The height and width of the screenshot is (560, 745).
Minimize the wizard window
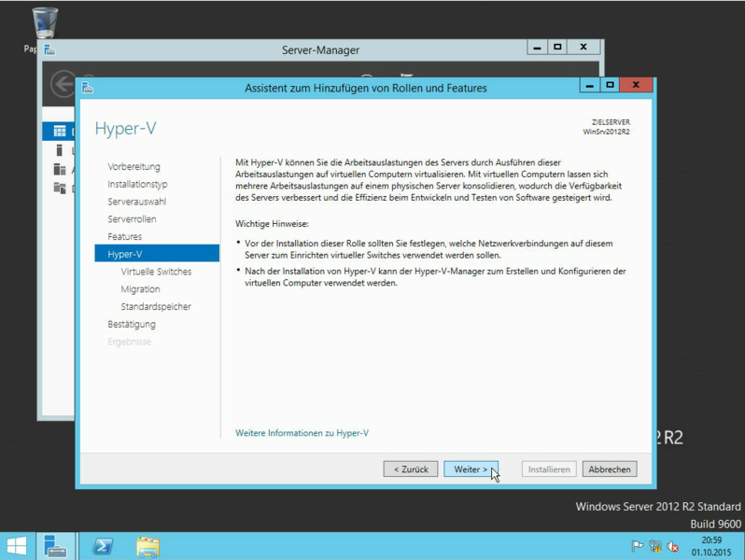[x=590, y=86]
